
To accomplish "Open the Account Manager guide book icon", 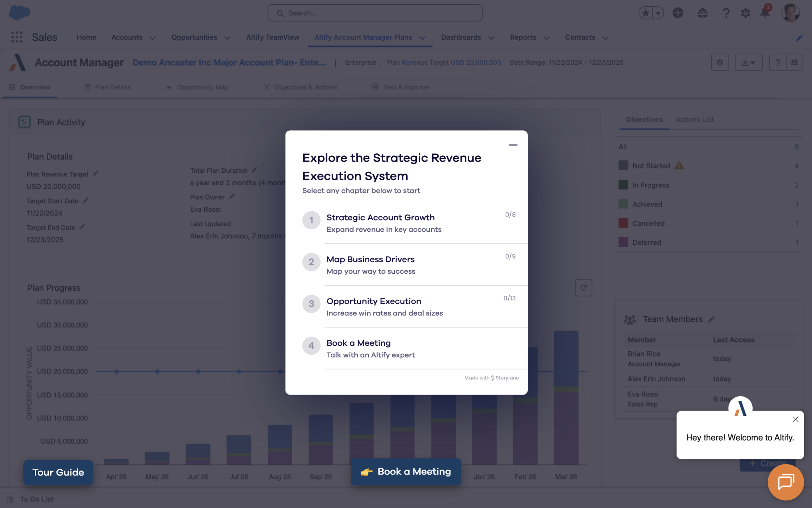I will (794, 62).
